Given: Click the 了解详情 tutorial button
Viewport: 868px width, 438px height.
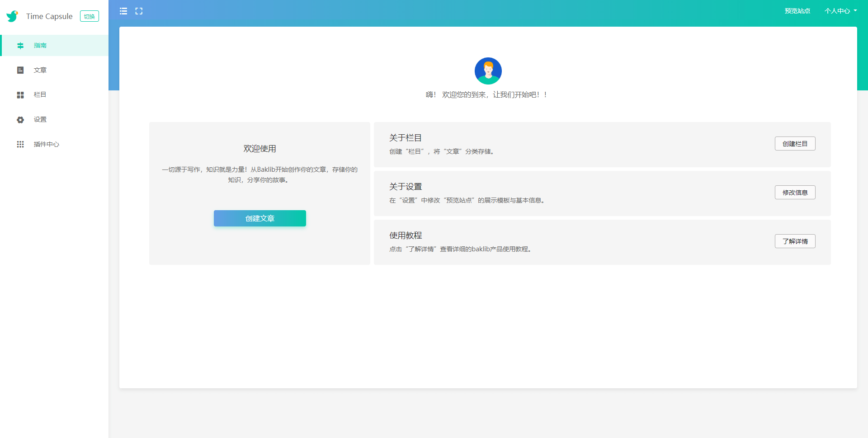Looking at the screenshot, I should click(795, 241).
